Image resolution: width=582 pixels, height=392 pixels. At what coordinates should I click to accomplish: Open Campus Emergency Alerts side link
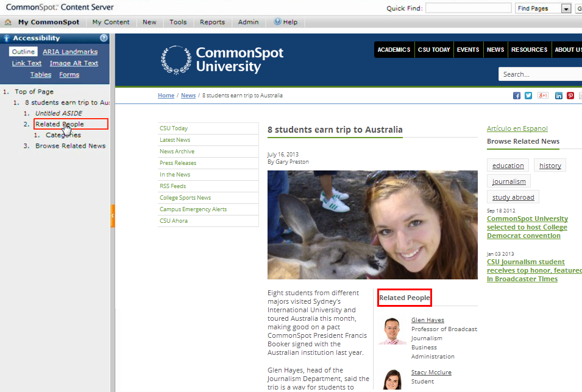point(208,209)
